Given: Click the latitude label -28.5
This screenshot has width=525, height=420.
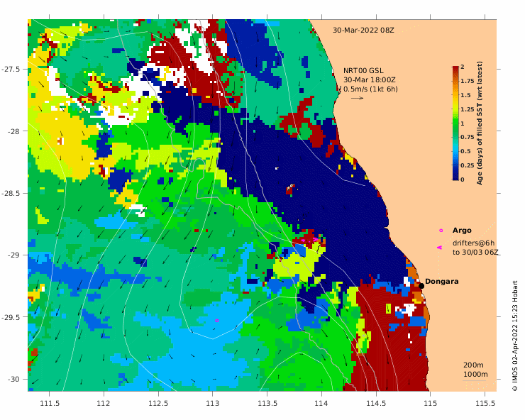Looking at the screenshot, I should tap(11, 193).
